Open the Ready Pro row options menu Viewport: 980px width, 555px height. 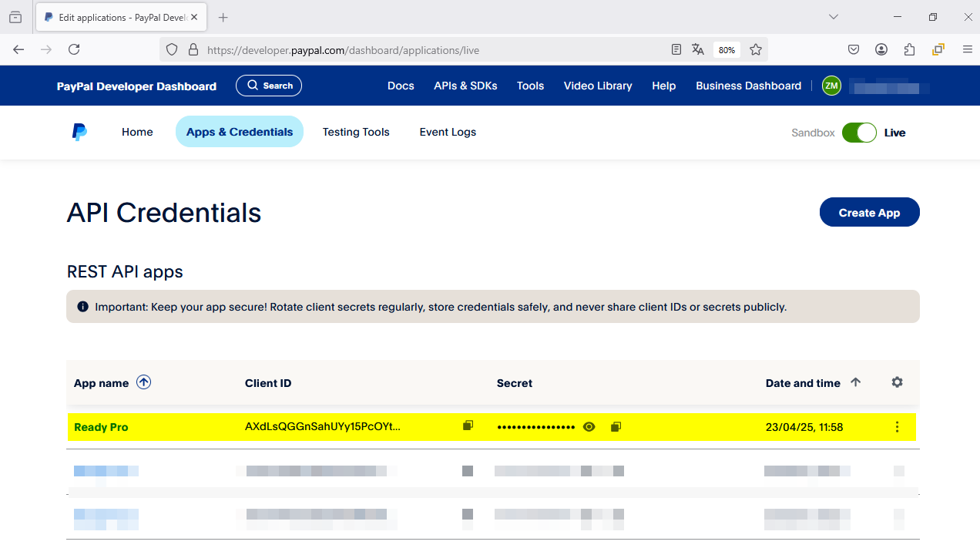pos(897,427)
